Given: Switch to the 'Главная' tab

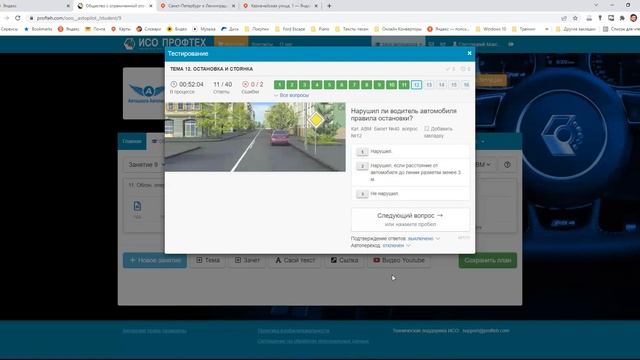Looking at the screenshot, I should pyautogui.click(x=132, y=141).
